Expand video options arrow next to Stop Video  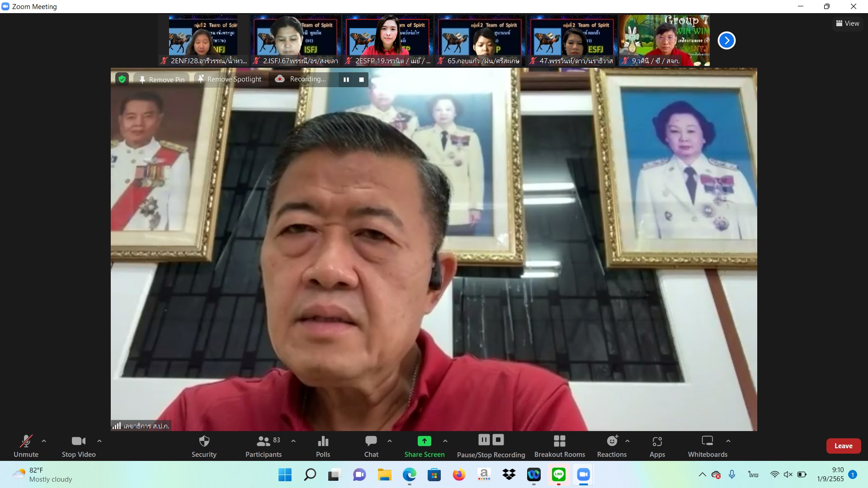[x=99, y=441]
